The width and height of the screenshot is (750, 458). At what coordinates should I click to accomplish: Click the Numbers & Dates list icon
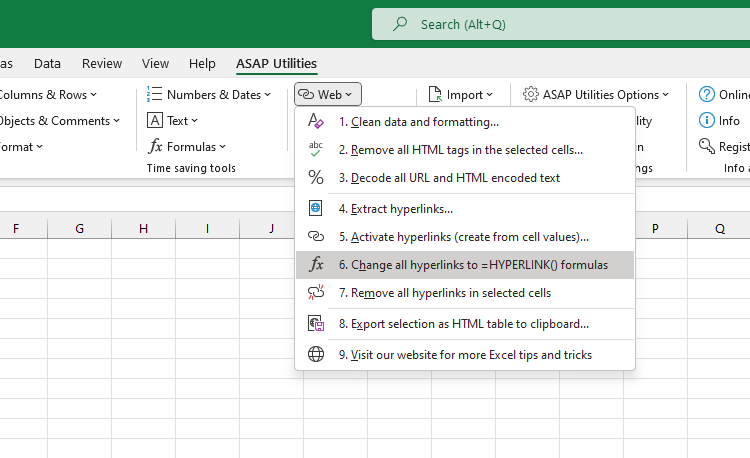pos(154,94)
